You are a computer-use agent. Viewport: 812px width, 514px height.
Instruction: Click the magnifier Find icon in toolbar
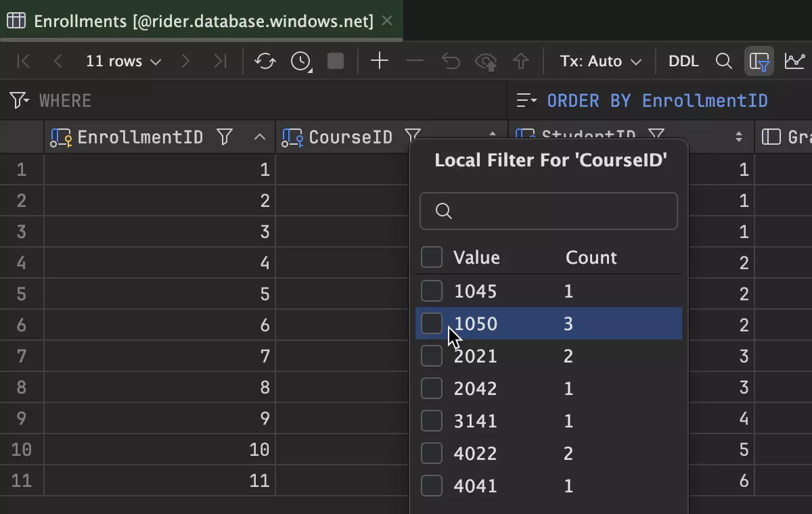[723, 62]
